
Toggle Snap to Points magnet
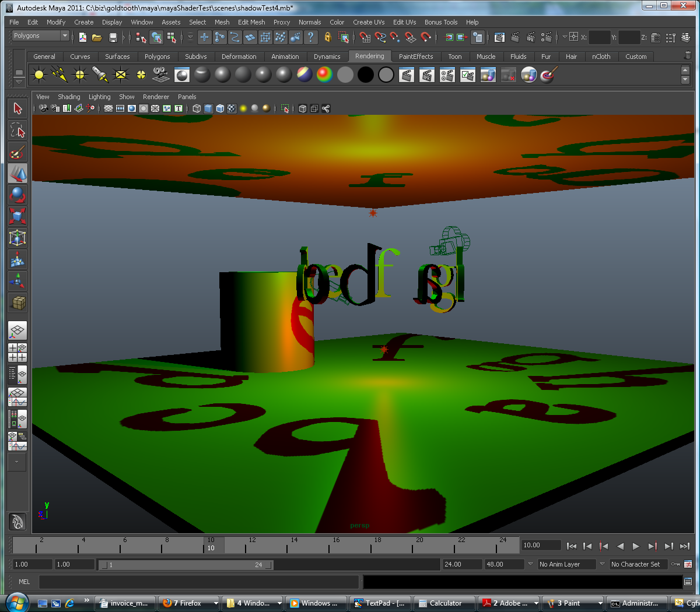pyautogui.click(x=395, y=37)
